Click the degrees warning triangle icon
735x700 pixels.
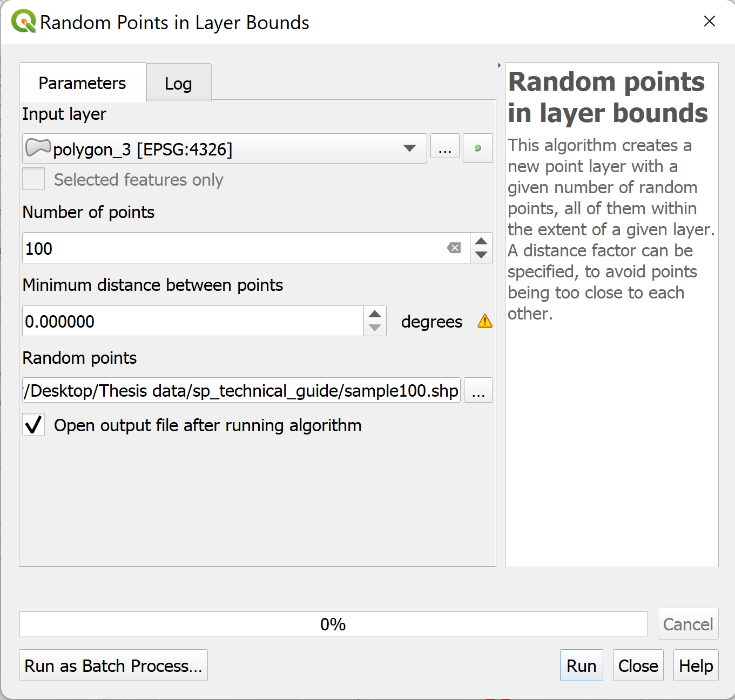click(485, 321)
